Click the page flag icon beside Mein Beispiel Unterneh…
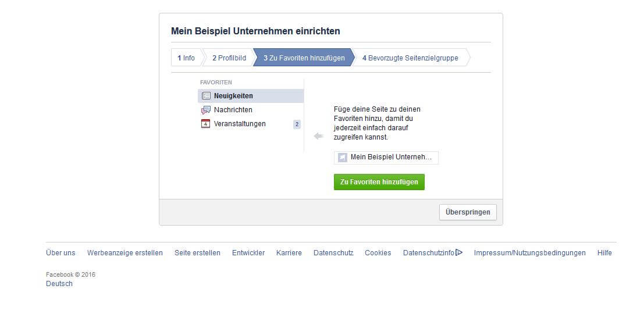The image size is (644, 314). click(x=343, y=158)
